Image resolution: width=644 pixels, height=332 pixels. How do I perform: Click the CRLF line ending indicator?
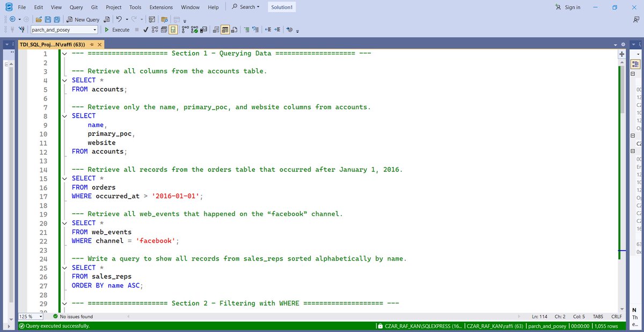[616, 317]
